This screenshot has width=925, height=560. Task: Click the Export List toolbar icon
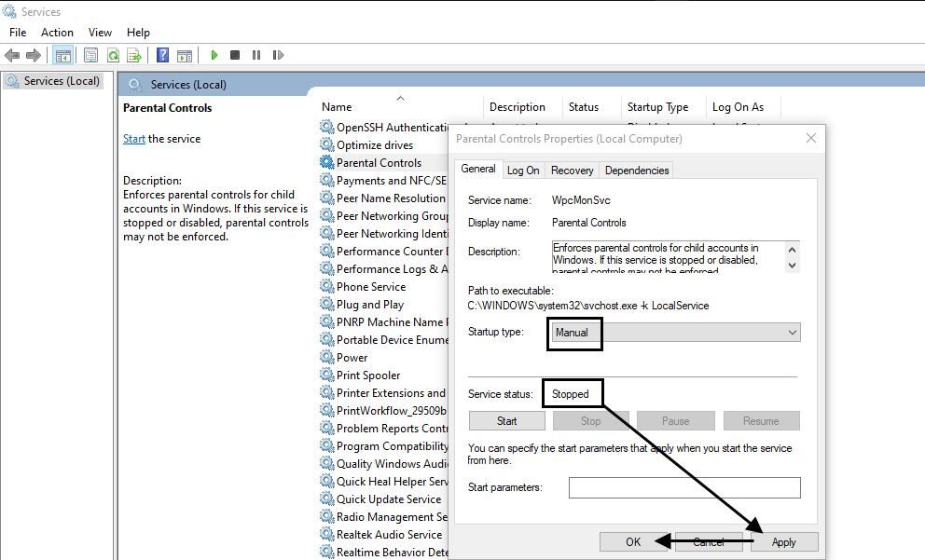tap(133, 55)
